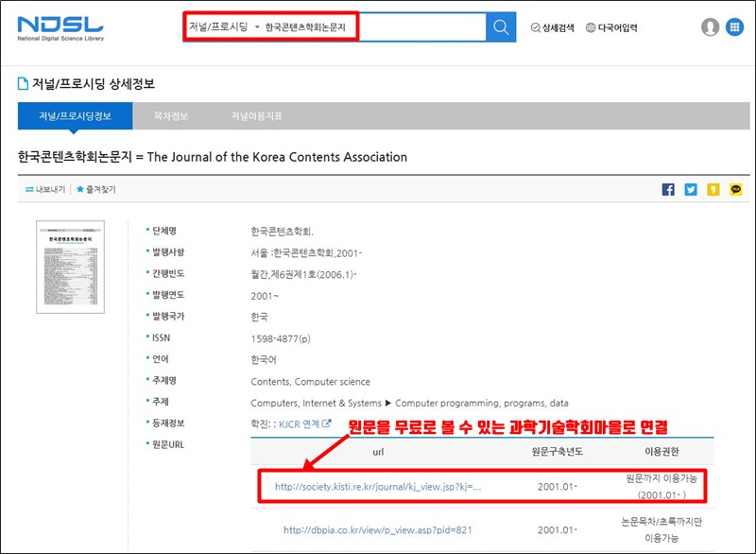756x554 pixels.
Task: Share the journal on Facebook
Action: point(668,189)
